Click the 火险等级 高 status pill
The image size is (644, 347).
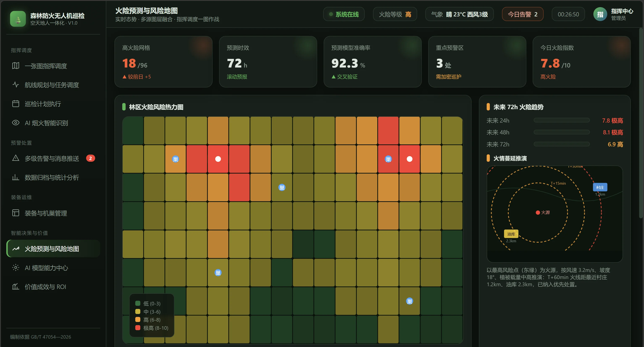(x=395, y=14)
